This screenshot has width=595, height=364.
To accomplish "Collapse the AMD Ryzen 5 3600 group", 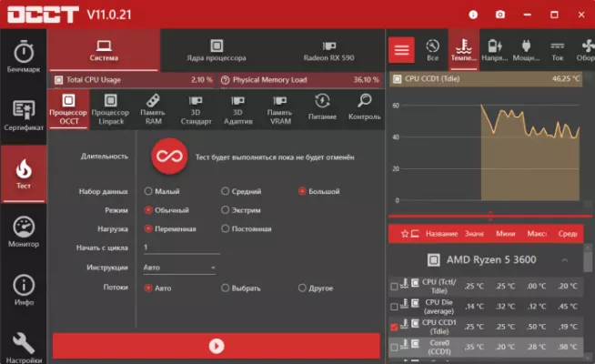I will coord(564,259).
